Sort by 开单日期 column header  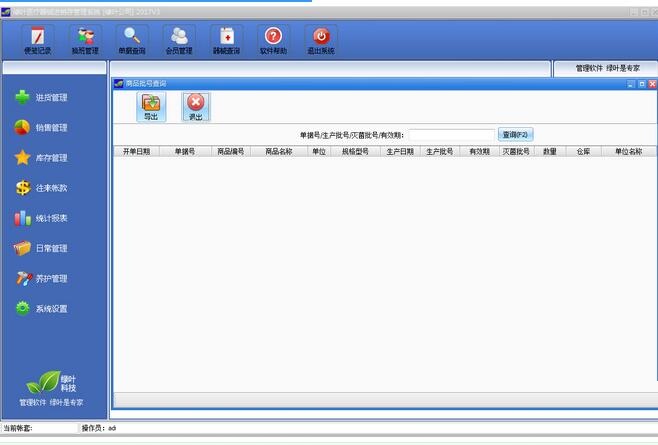click(136, 152)
